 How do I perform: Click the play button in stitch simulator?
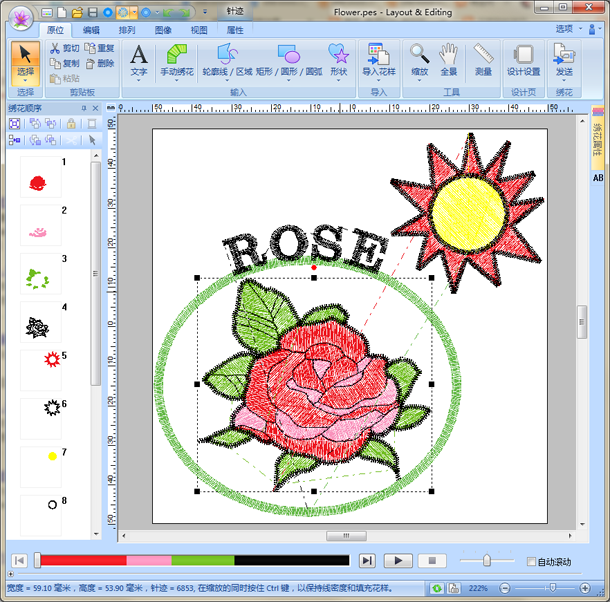[398, 561]
